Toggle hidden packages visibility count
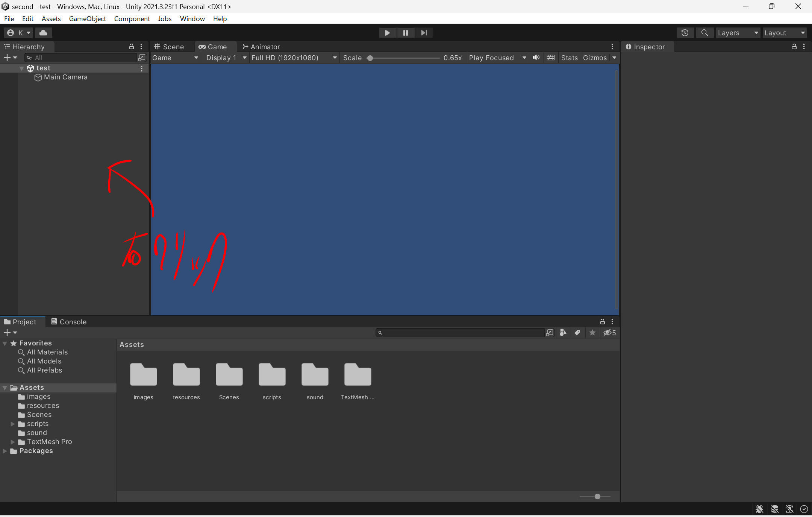Viewport: 812px width, 517px height. [x=609, y=333]
